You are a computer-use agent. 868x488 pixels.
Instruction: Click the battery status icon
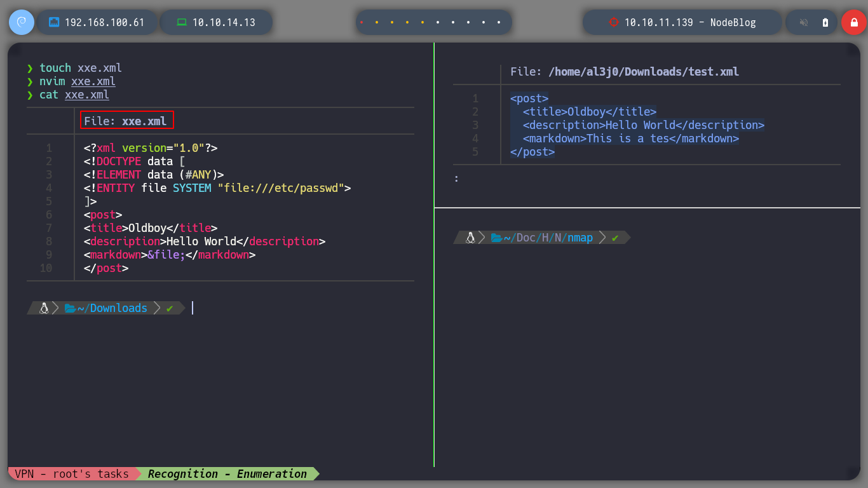click(825, 22)
